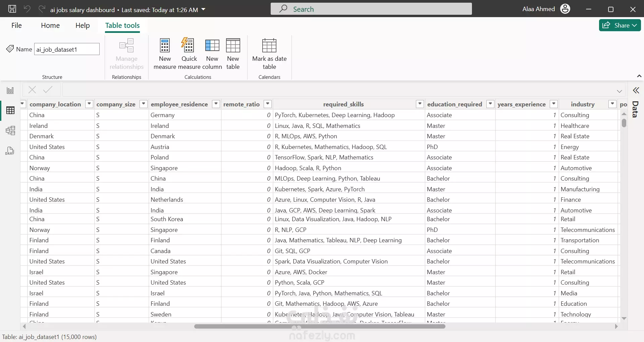
Task: Click the Undo arrow icon
Action: pos(27,9)
